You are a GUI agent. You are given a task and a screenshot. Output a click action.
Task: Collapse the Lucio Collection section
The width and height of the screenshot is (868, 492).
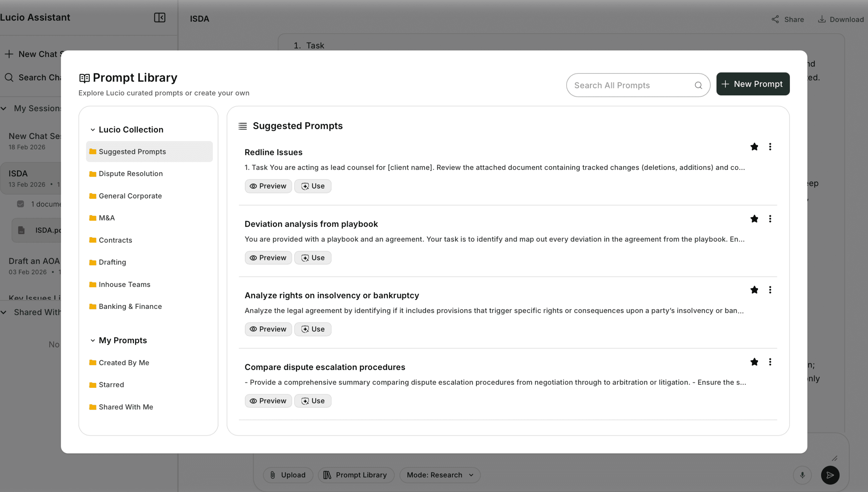coord(93,130)
